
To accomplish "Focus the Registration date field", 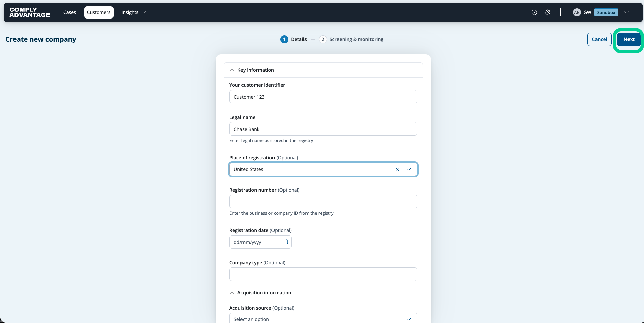I will (x=260, y=242).
